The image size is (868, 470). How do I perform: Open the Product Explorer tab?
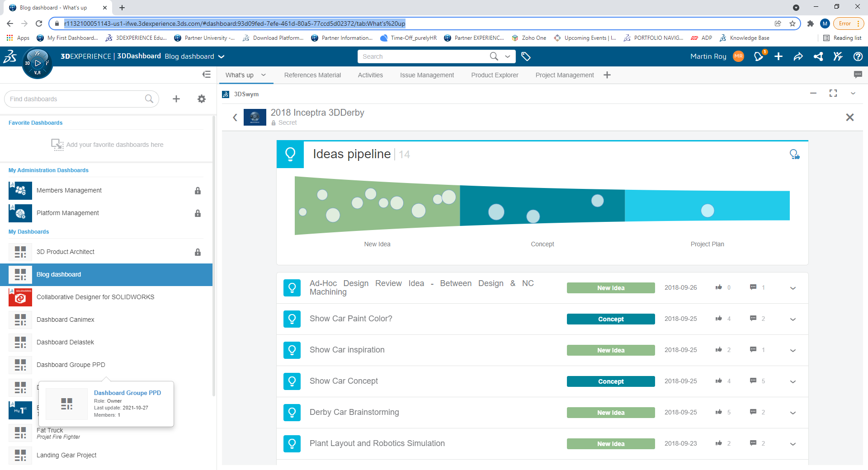click(x=495, y=75)
